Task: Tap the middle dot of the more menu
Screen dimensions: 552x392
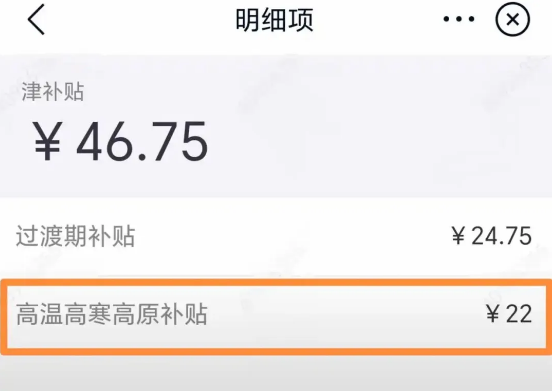Action: (459, 19)
